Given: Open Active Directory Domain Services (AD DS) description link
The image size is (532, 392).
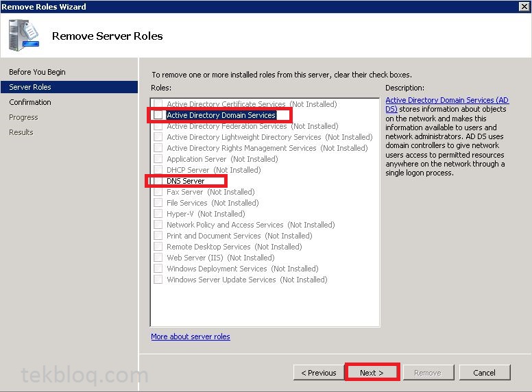Looking at the screenshot, I should tap(447, 104).
